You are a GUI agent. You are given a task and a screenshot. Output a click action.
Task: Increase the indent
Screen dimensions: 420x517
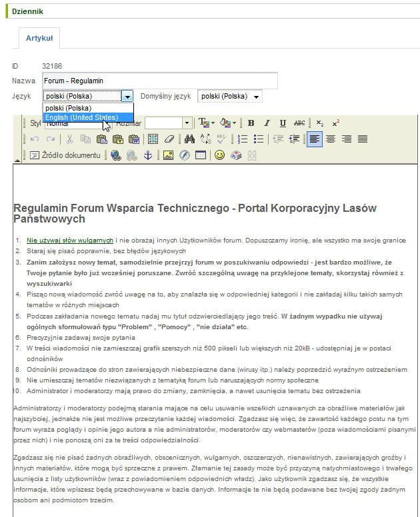[294, 139]
